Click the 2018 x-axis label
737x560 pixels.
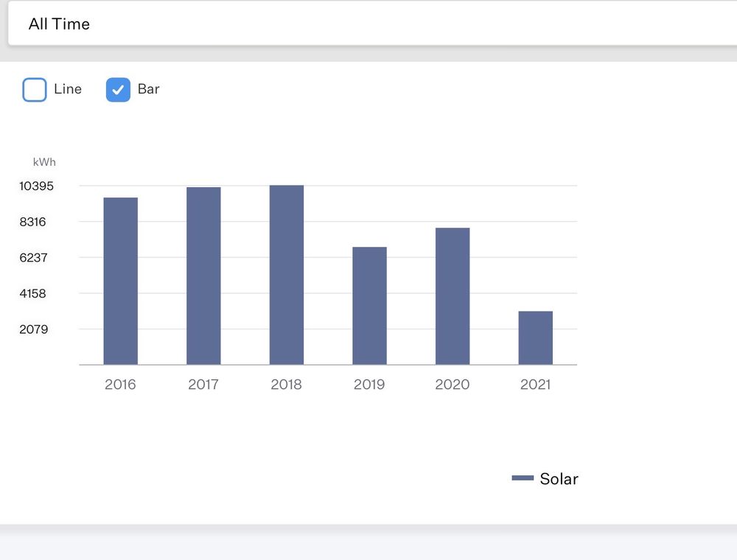286,385
